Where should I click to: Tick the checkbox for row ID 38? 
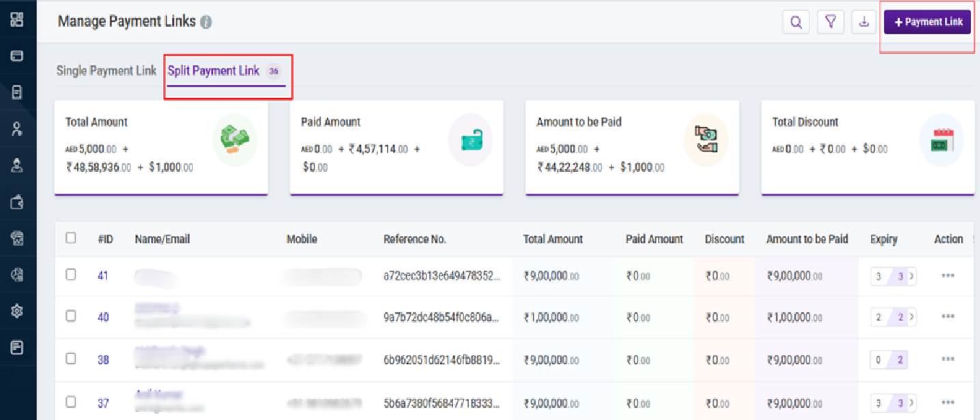point(70,358)
